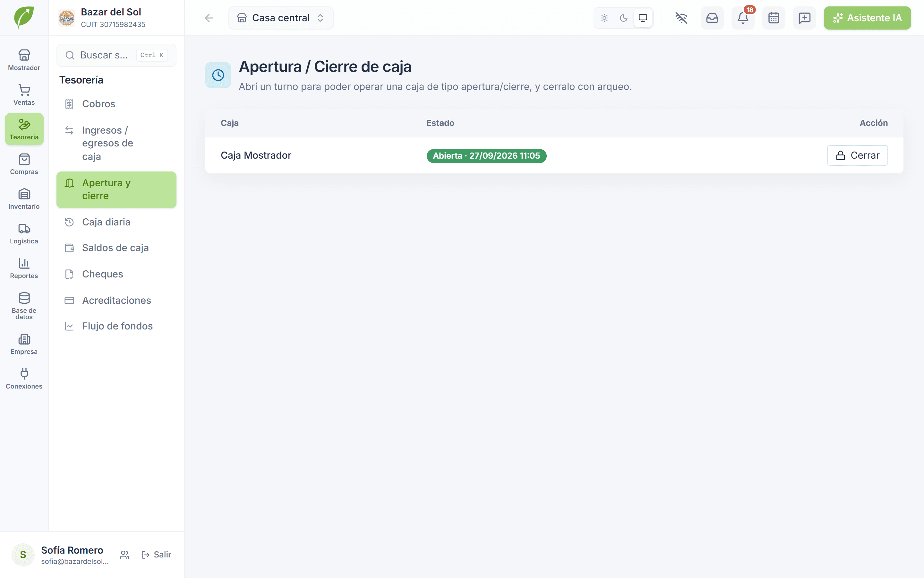Image resolution: width=924 pixels, height=578 pixels.
Task: Focus the Buscar search field
Action: (116, 55)
